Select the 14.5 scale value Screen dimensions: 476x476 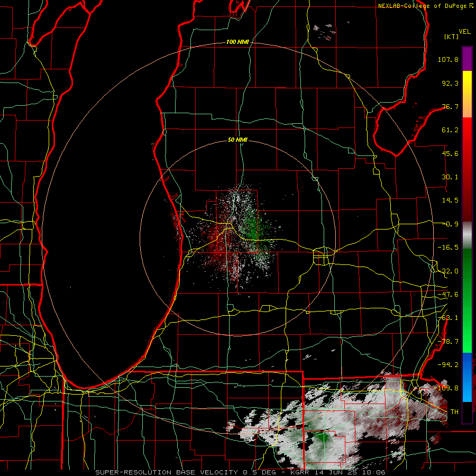pos(450,200)
